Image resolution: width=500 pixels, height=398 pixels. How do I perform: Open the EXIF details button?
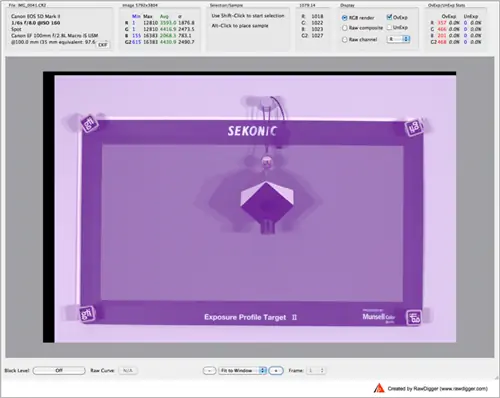[103, 45]
